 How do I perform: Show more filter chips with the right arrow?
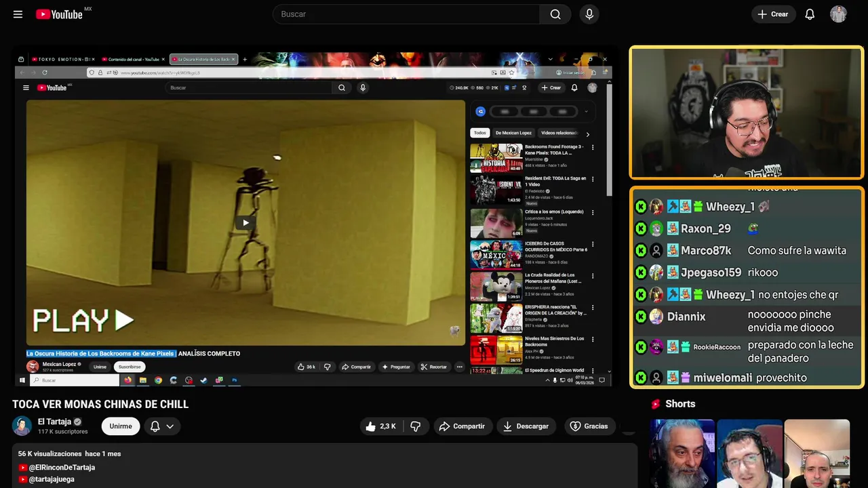click(587, 134)
